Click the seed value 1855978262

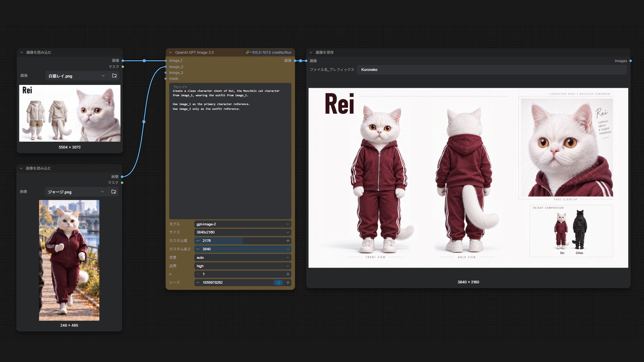213,283
